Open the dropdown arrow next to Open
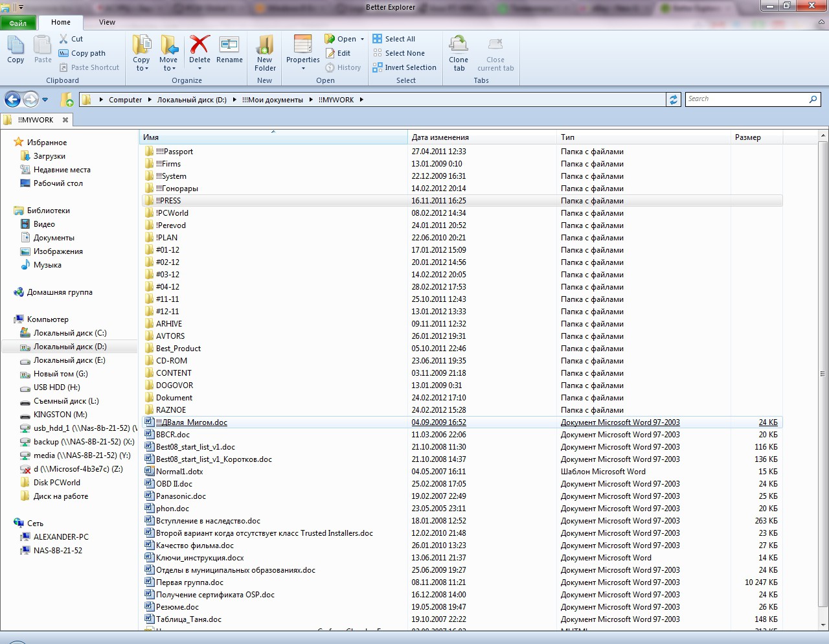Viewport: 829px width, 644px height. point(362,40)
